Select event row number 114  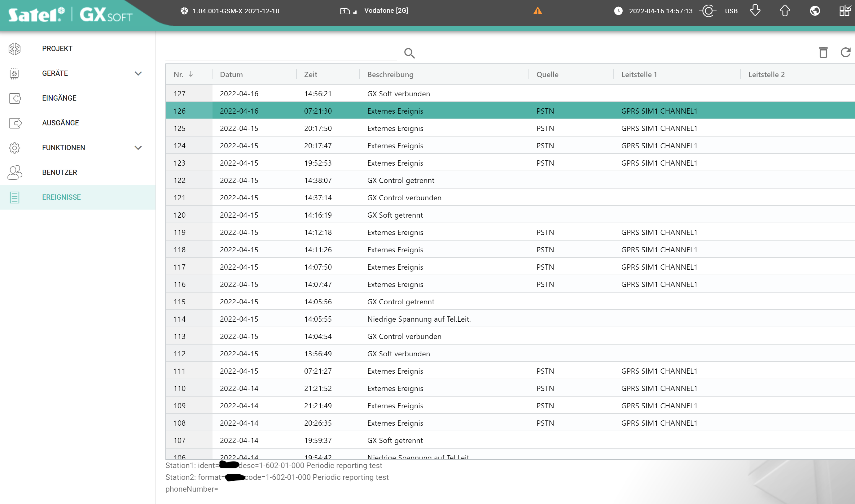[419, 319]
